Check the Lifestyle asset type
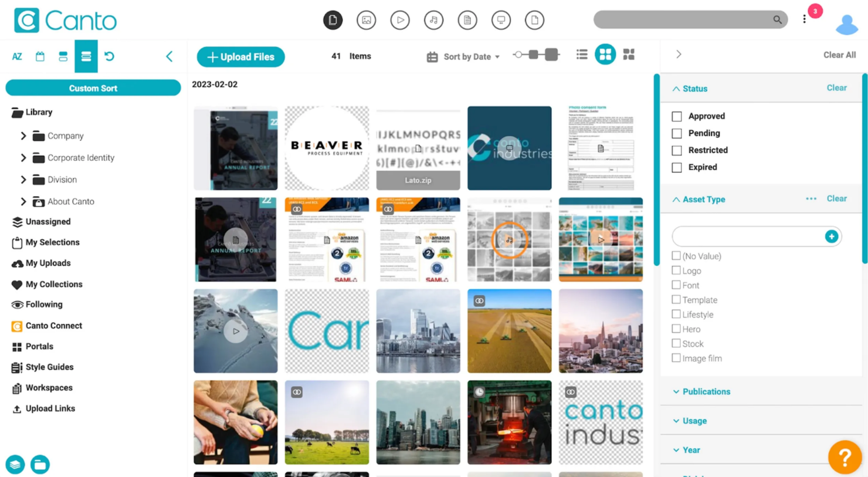The height and width of the screenshot is (477, 868). [676, 314]
